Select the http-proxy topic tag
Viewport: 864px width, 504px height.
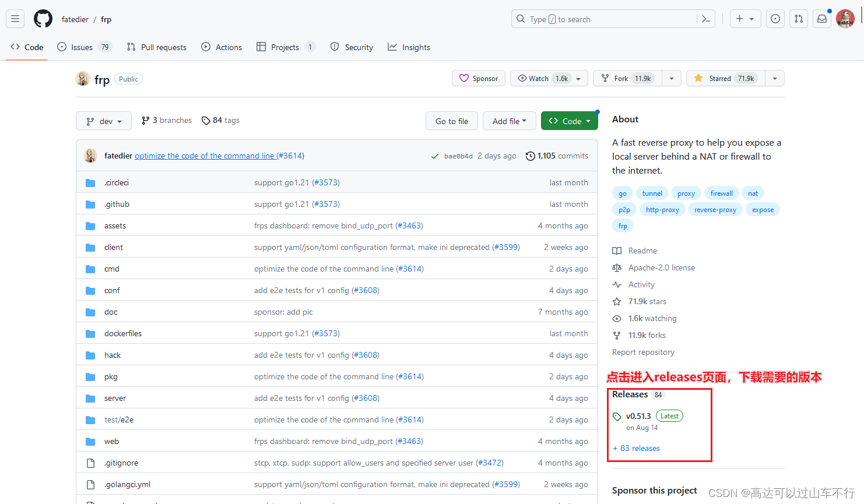pyautogui.click(x=662, y=210)
